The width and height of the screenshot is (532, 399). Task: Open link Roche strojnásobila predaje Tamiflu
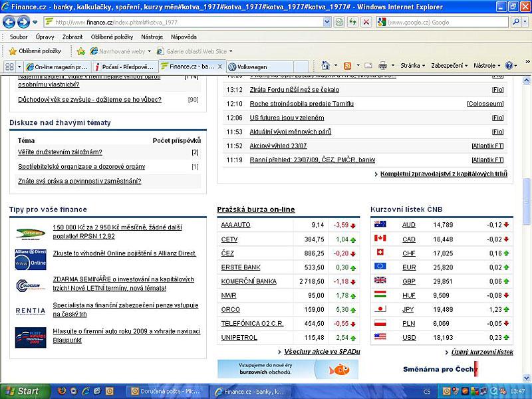(302, 104)
